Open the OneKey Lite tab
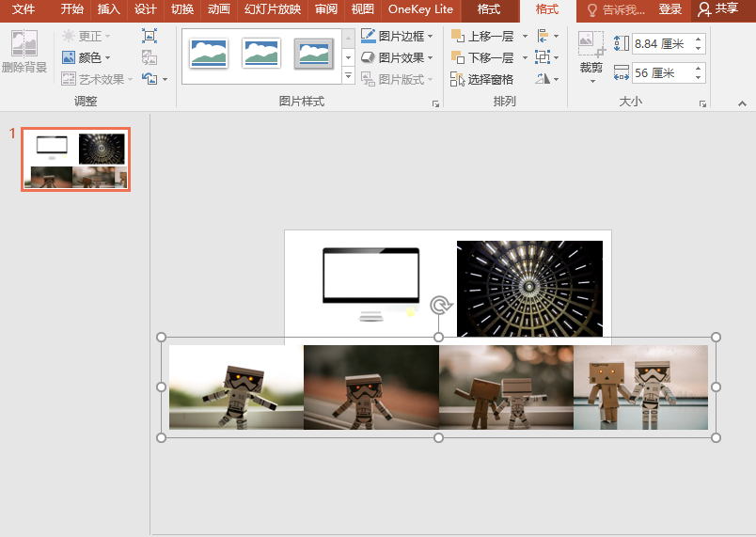Viewport: 756px width, 537px height. click(420, 9)
